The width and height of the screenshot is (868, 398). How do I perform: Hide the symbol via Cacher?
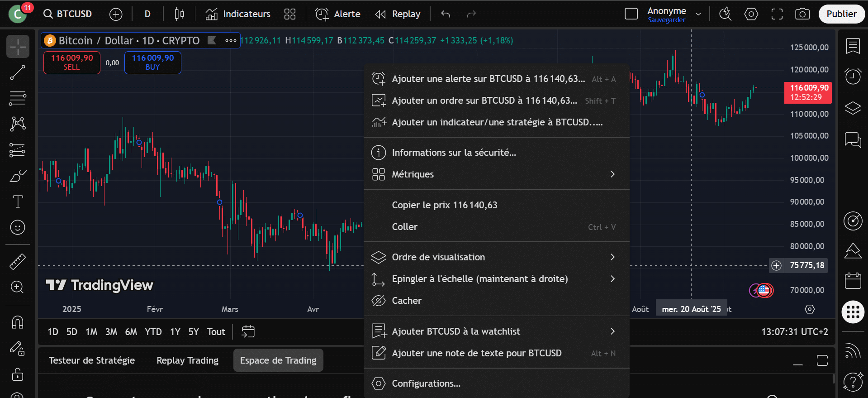click(x=406, y=301)
